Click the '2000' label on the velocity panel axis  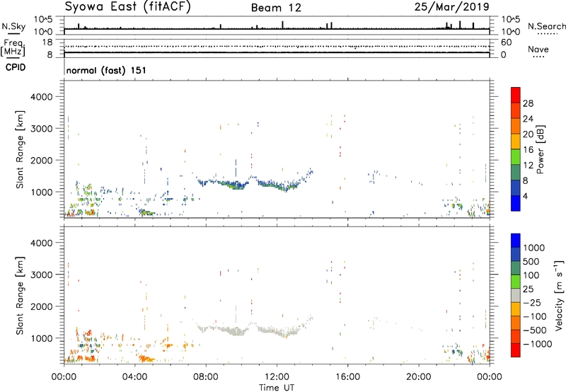[41, 306]
